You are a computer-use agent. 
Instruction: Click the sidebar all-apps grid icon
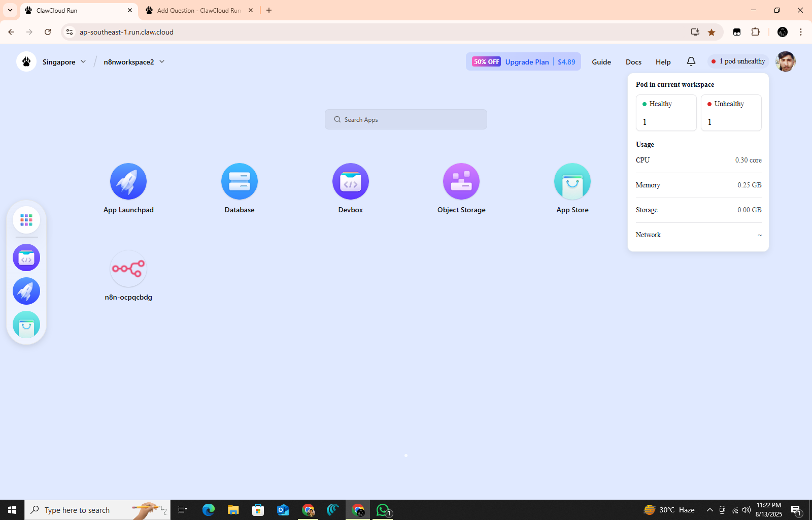click(26, 220)
